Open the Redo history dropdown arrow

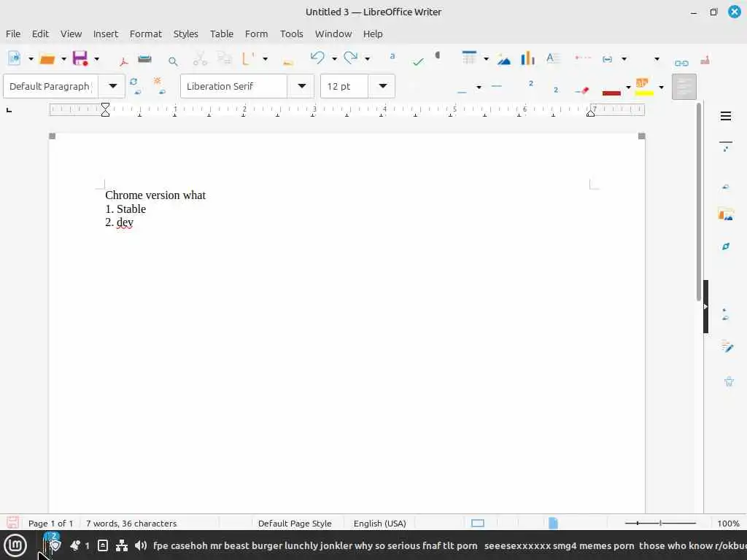(x=368, y=59)
